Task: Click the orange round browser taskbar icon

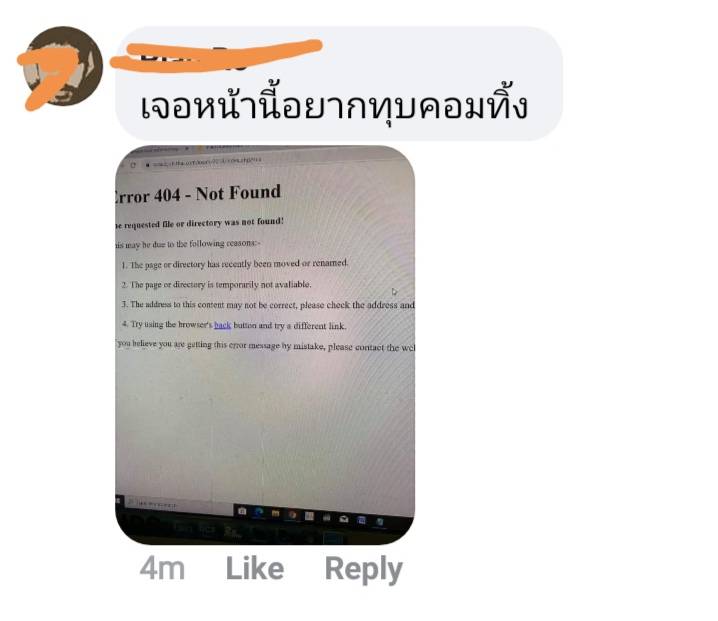Action: pyautogui.click(x=292, y=515)
